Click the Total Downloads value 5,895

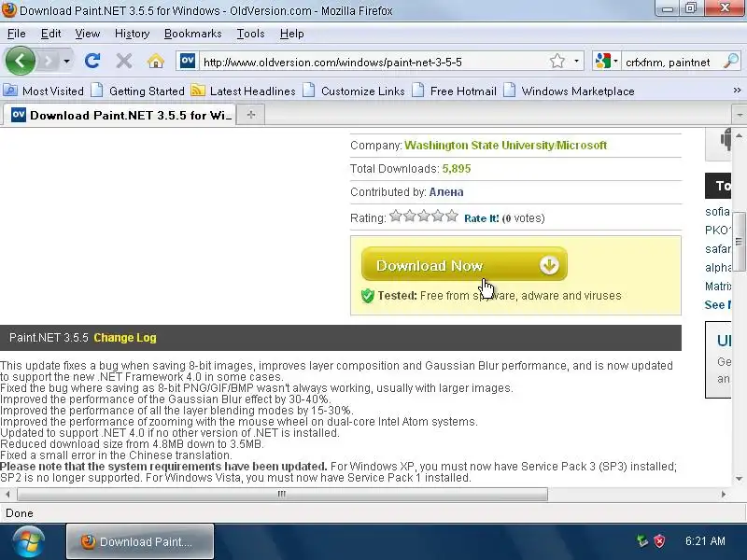click(457, 169)
